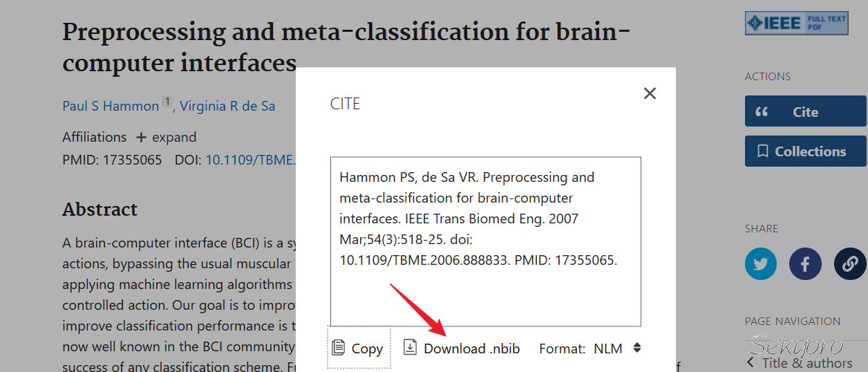Image resolution: width=868 pixels, height=372 pixels.
Task: Download the .nbib citation file
Action: [462, 348]
